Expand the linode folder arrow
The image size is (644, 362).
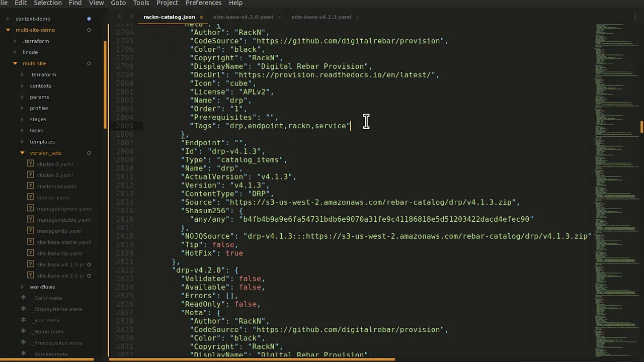(x=15, y=52)
